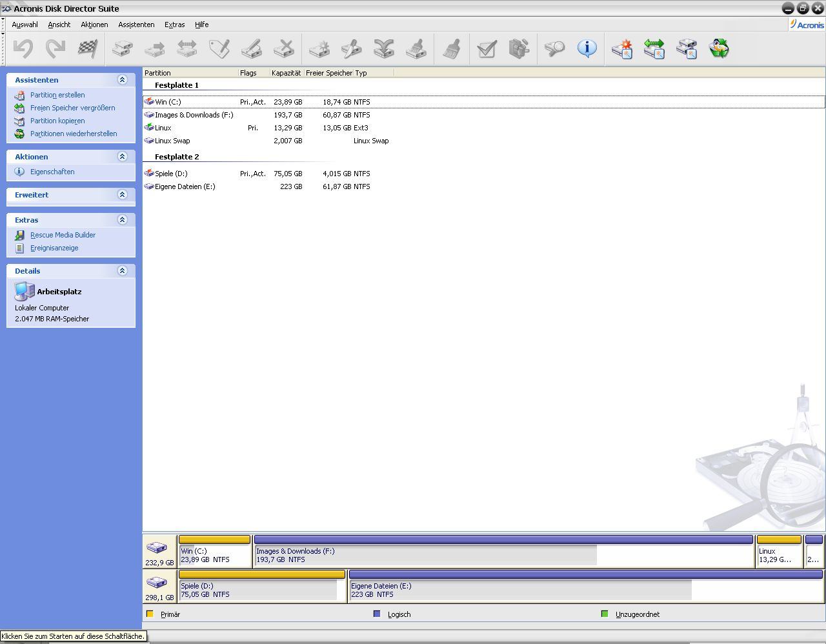
Task: Click the copy partition disk icon after the flag
Action: tap(123, 48)
